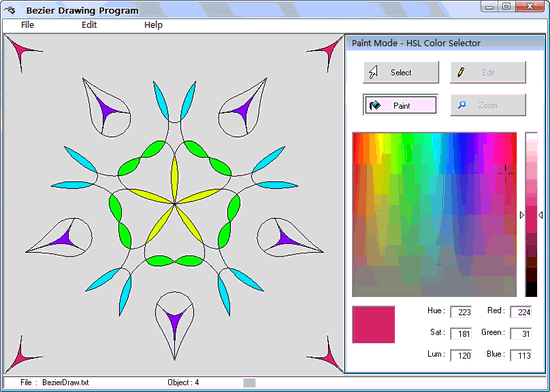Click the Lum value field

461,356
